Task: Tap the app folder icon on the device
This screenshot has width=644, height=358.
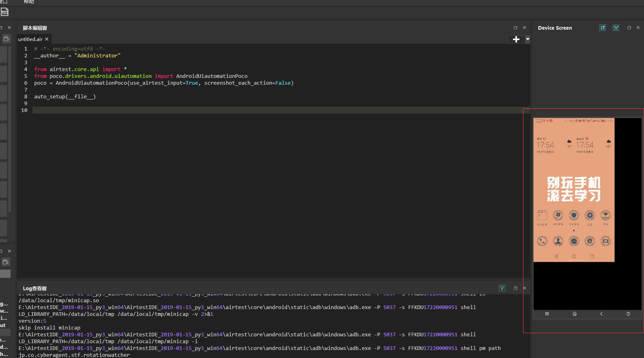Action: click(x=542, y=216)
